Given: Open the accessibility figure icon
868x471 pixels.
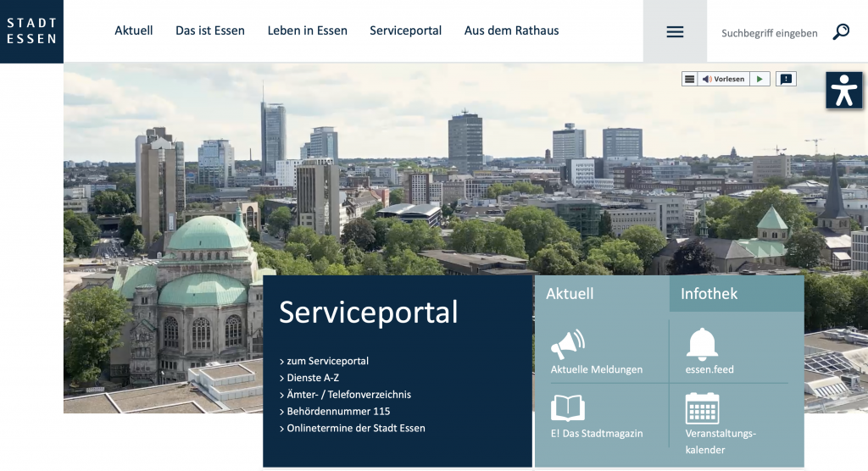Looking at the screenshot, I should pyautogui.click(x=843, y=90).
